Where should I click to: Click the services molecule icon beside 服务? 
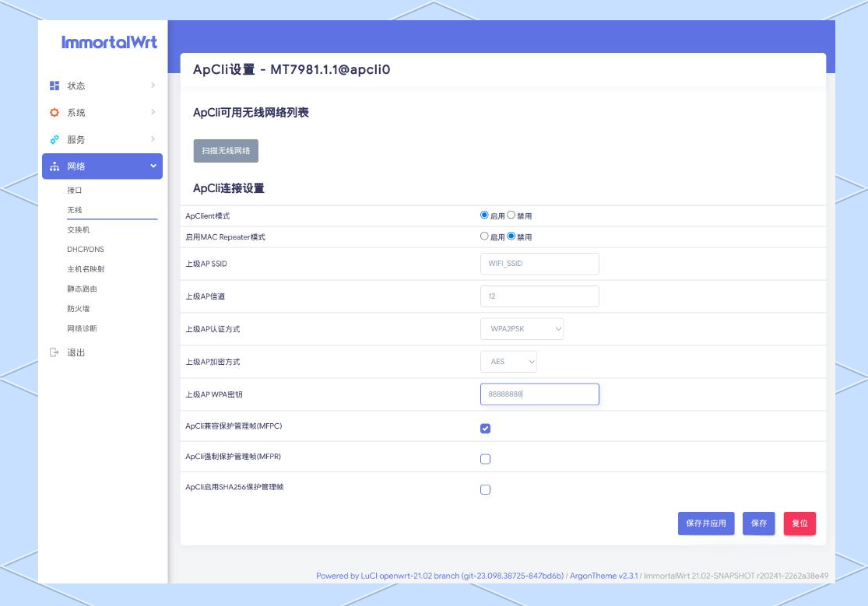(53, 139)
